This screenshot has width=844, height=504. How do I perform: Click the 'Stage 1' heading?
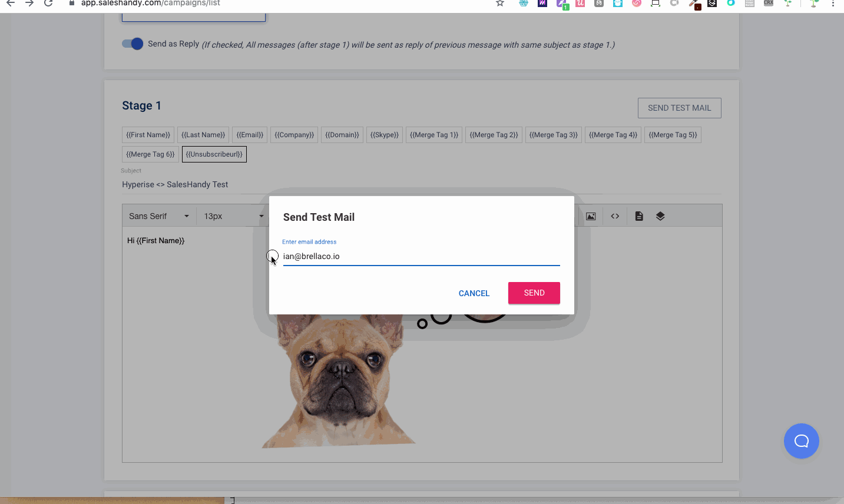point(141,106)
